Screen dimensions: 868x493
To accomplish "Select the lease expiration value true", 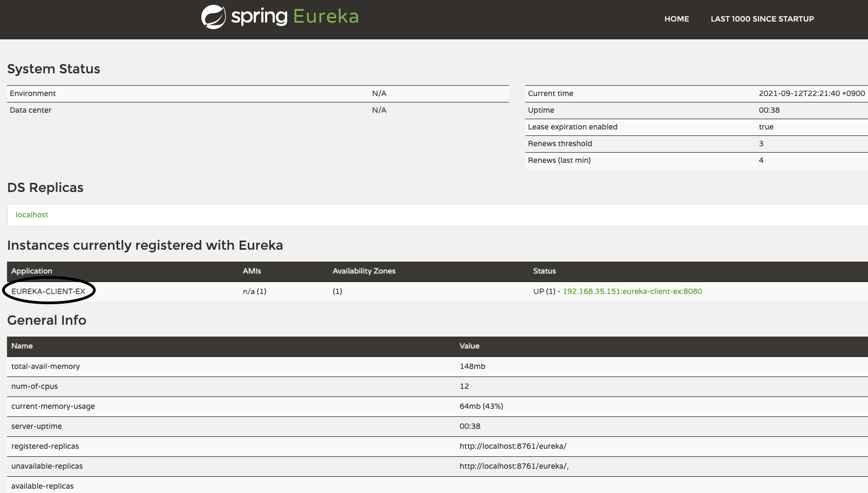I will tap(766, 127).
